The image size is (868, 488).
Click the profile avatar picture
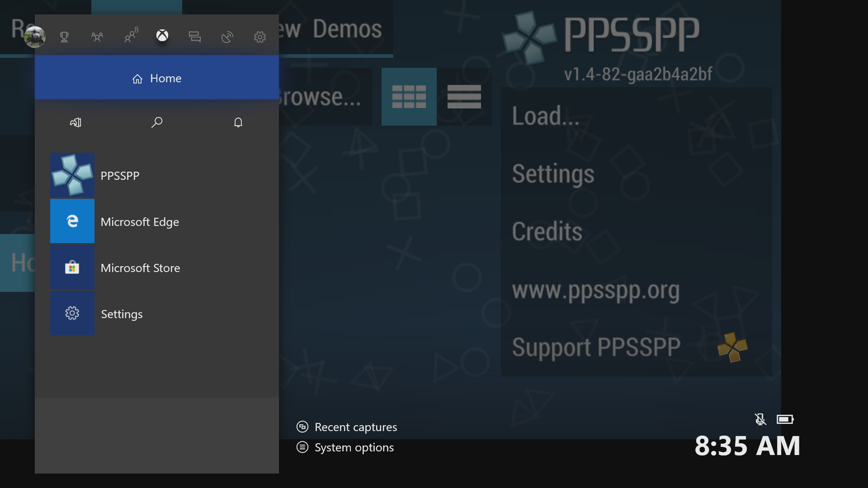35,37
